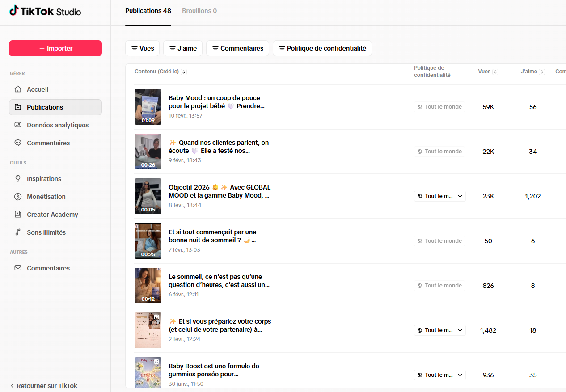Click the Vues filter lines icon
This screenshot has height=392, width=566.
[x=134, y=48]
